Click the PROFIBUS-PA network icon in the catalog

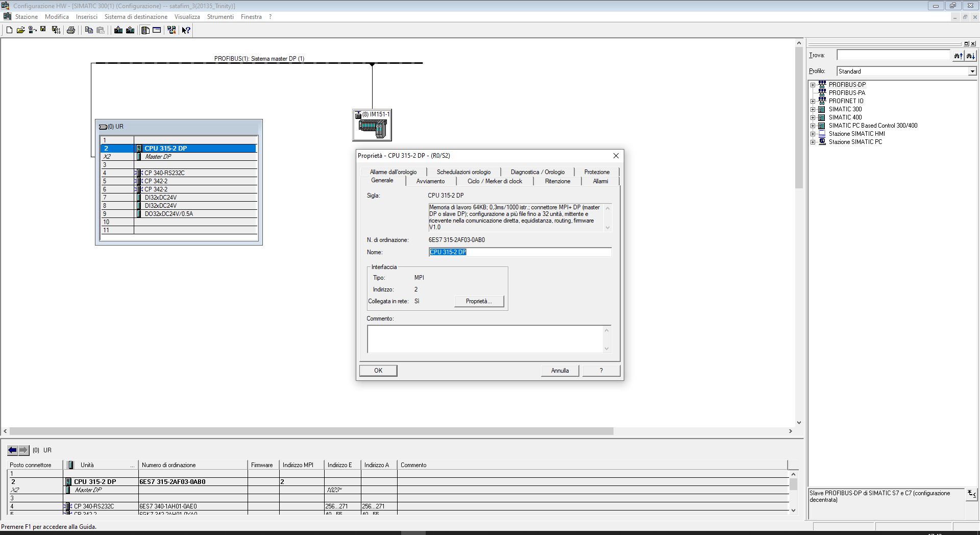(x=822, y=93)
